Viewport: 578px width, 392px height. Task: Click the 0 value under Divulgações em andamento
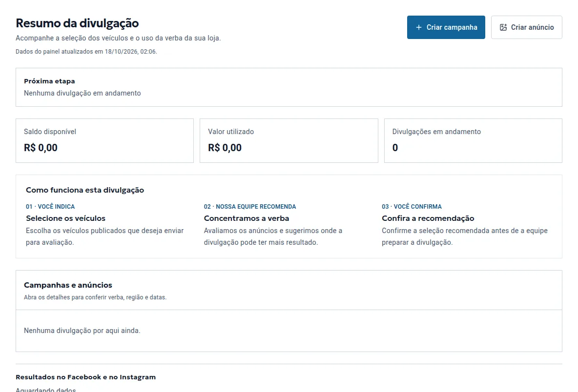[395, 148]
